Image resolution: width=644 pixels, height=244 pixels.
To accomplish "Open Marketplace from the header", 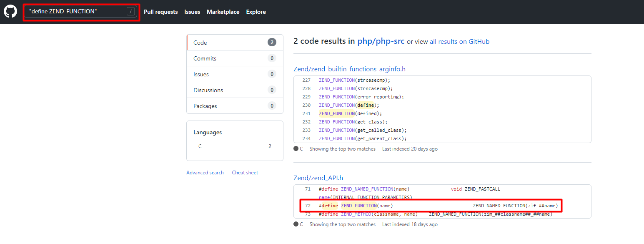I will pyautogui.click(x=223, y=12).
